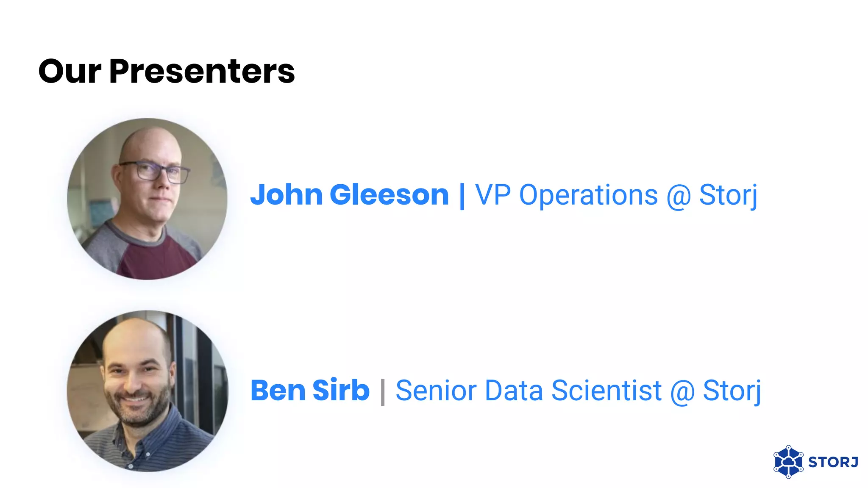The image size is (868, 488).
Task: Click the surname "Gleeson"
Action: tap(389, 195)
